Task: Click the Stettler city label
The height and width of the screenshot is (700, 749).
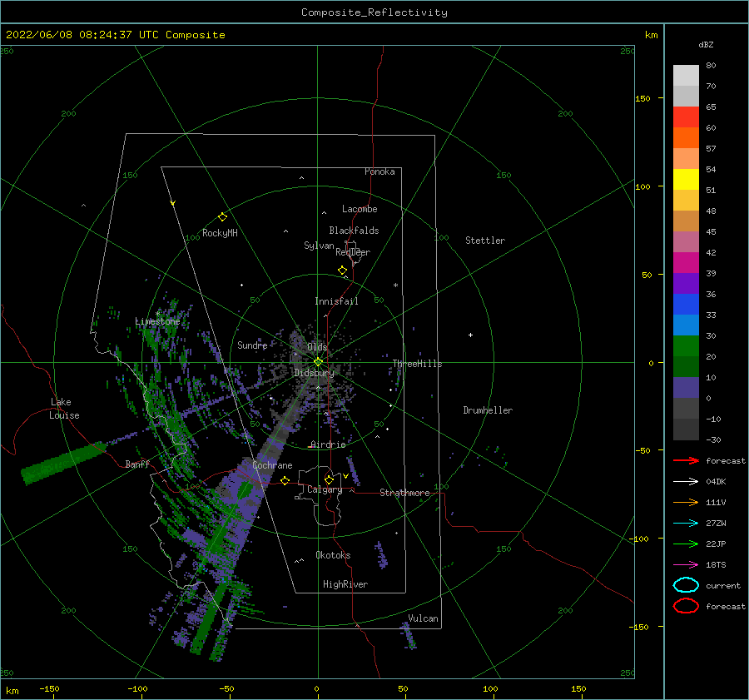Action: 485,241
